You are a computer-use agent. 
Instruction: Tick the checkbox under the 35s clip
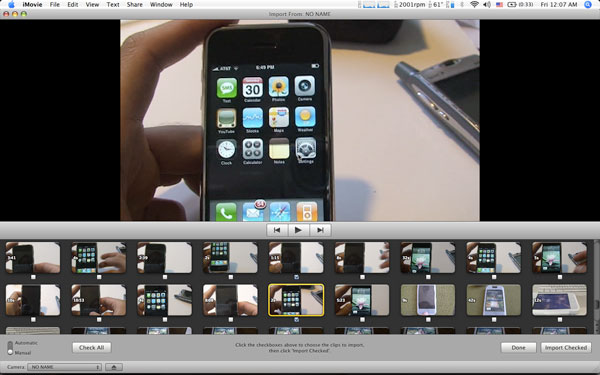[x=33, y=320]
